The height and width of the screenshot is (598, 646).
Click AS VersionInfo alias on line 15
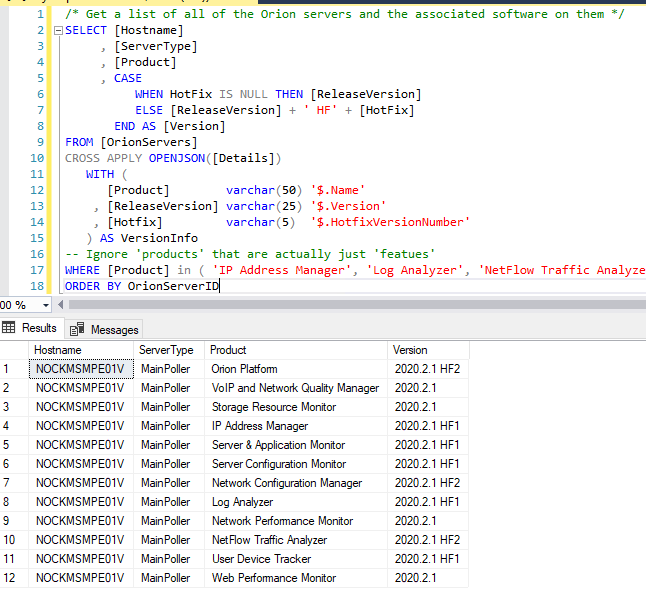tap(149, 238)
